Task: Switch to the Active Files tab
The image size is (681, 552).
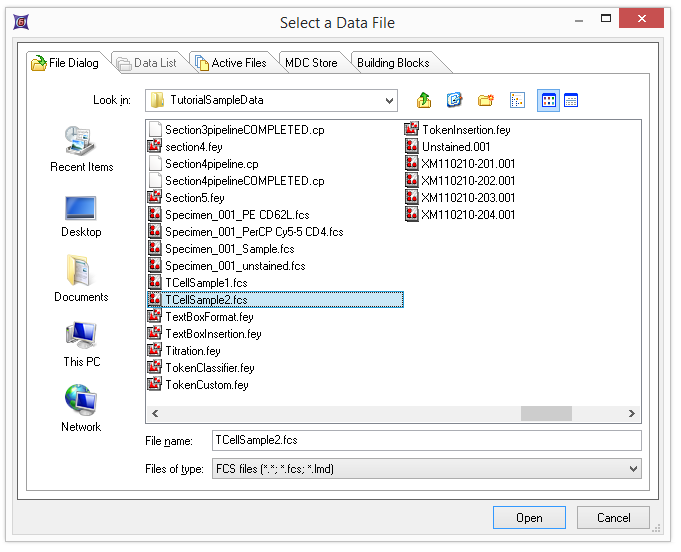Action: coord(230,63)
